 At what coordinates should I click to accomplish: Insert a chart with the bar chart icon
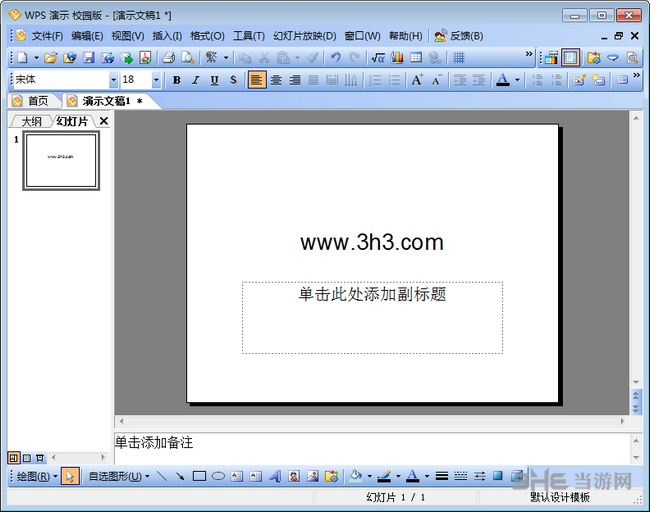[x=397, y=58]
